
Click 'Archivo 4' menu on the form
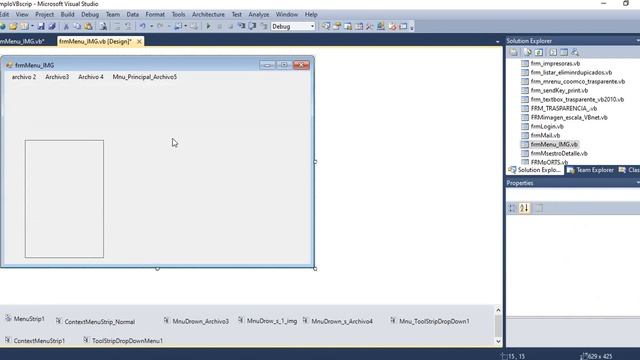(x=91, y=77)
